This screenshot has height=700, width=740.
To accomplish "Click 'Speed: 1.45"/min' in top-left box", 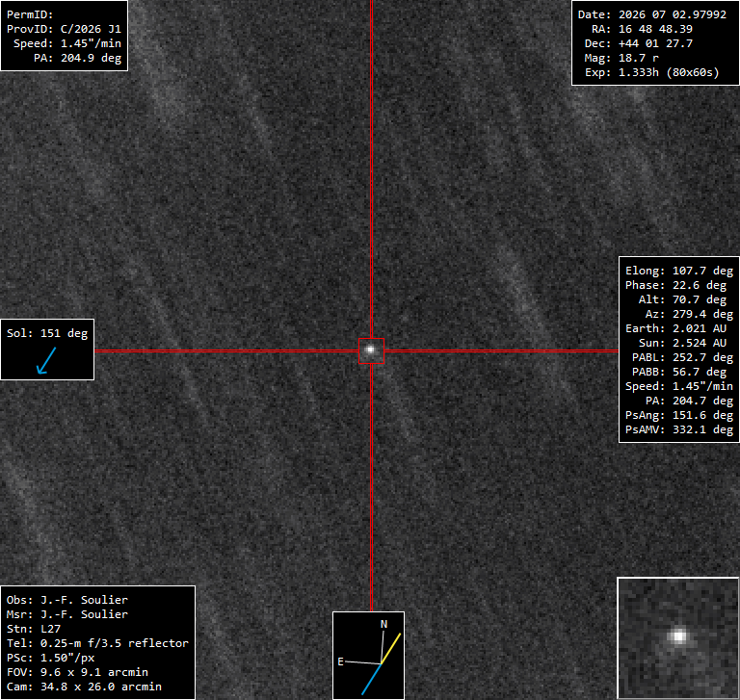I will coord(67,43).
